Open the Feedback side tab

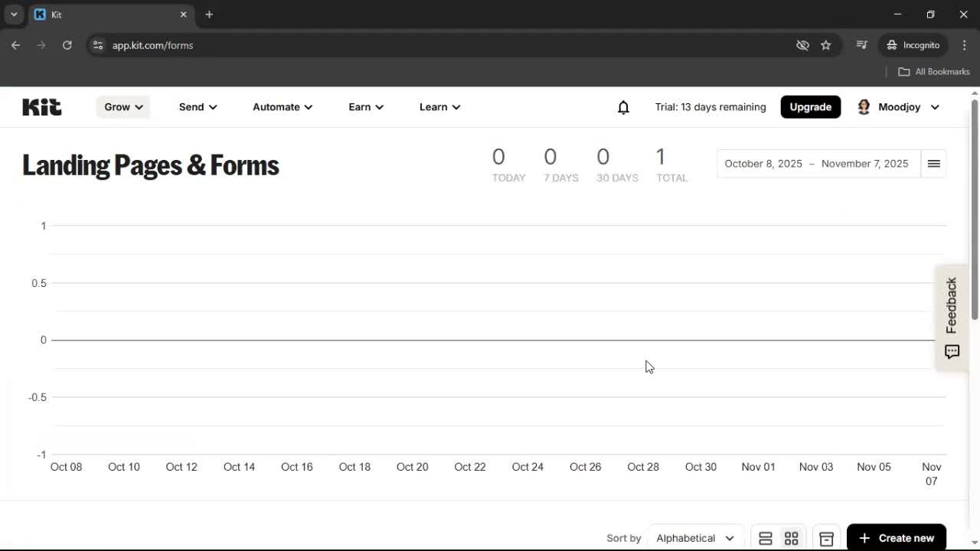[x=951, y=318]
